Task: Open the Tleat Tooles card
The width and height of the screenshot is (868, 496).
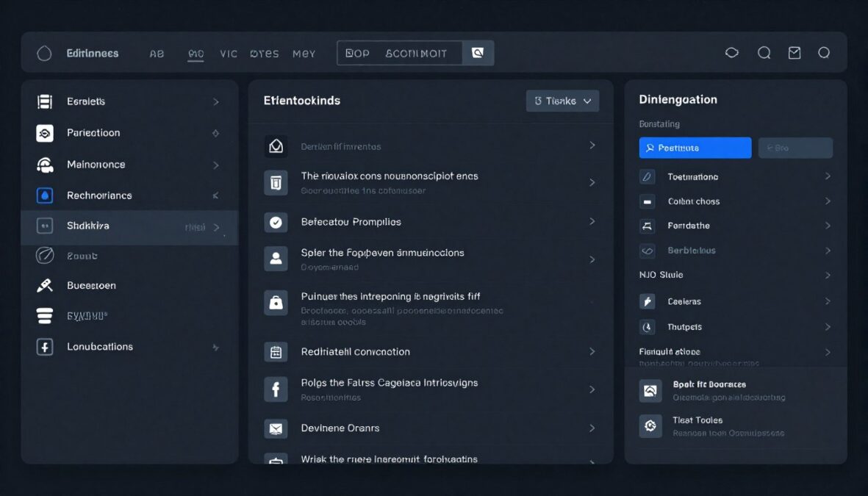Action: tap(736, 426)
